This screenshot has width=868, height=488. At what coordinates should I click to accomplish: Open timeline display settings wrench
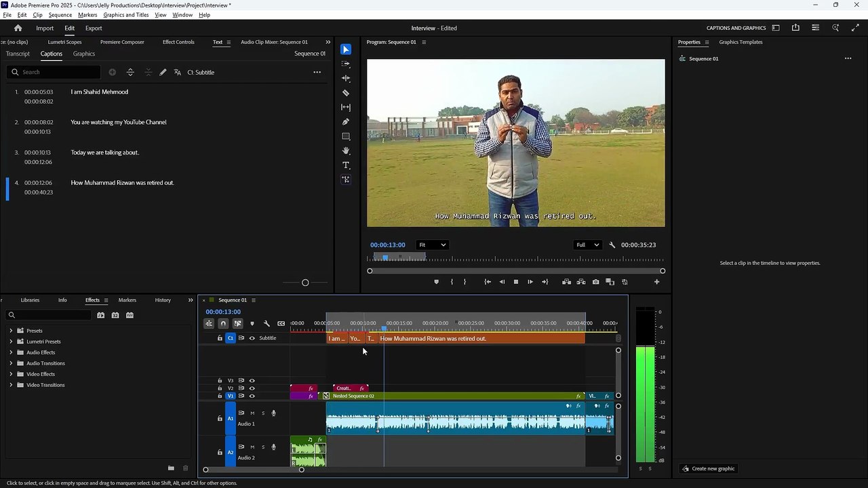[x=267, y=323]
